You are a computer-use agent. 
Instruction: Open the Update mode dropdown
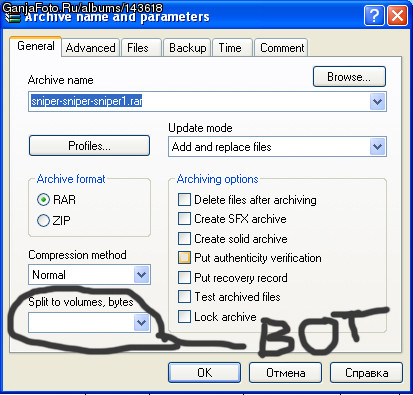click(x=277, y=147)
